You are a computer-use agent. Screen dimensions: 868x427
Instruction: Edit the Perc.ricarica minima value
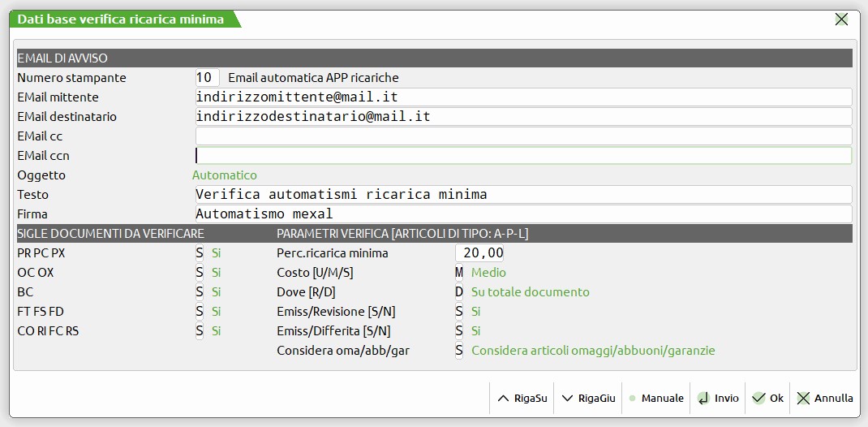coord(484,253)
